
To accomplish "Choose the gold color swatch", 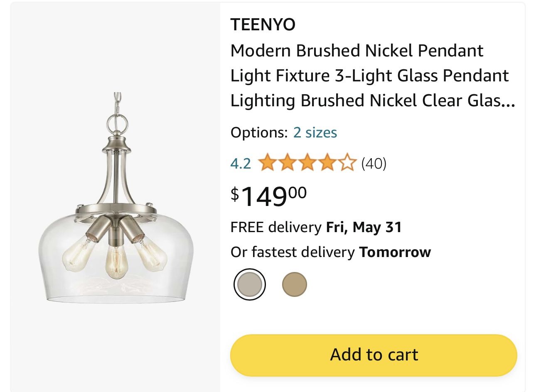I will pyautogui.click(x=294, y=284).
